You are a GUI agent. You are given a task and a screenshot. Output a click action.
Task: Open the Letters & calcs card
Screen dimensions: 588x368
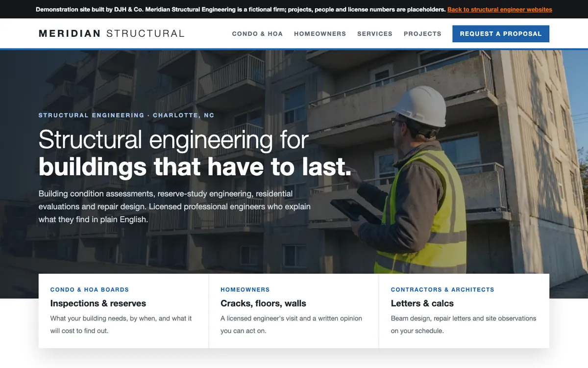[464, 311]
